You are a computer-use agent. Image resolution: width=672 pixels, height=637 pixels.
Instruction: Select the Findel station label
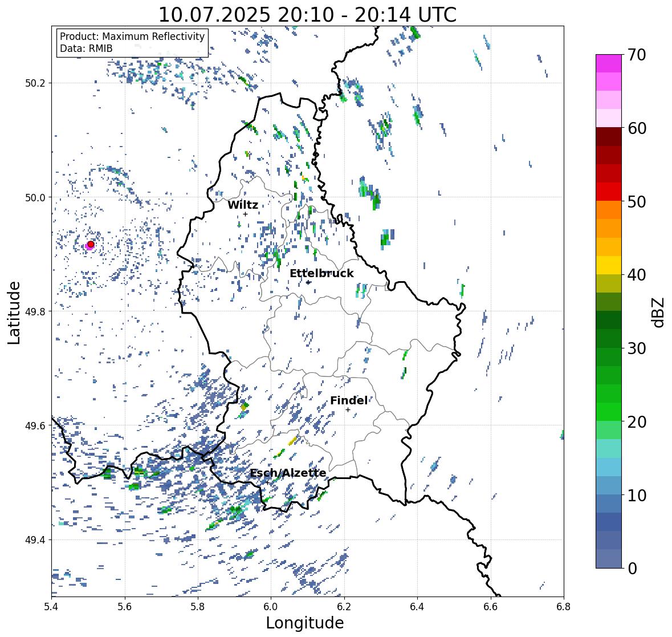348,400
